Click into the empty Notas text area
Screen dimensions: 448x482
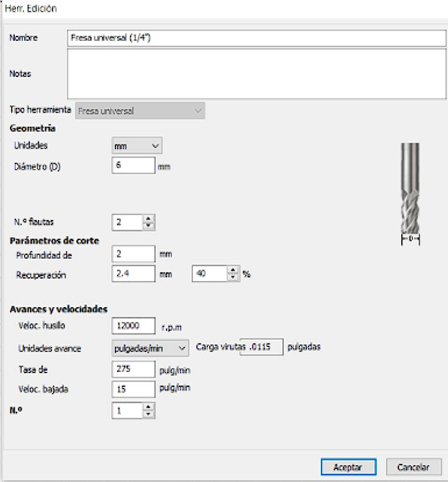click(257, 74)
